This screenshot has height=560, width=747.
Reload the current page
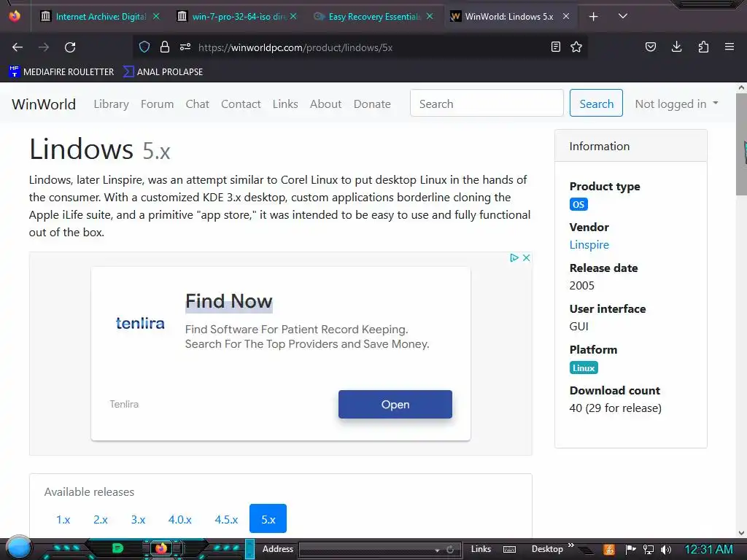70,47
